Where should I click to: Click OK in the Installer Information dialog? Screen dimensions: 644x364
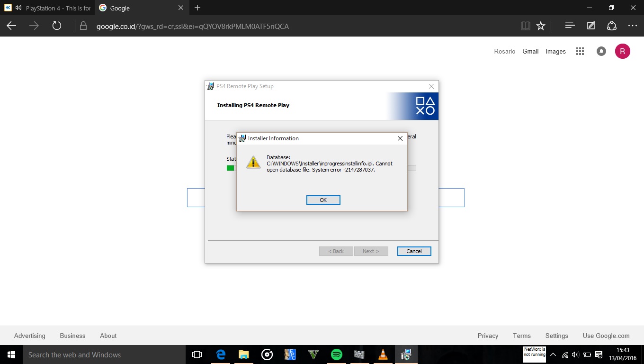point(323,200)
